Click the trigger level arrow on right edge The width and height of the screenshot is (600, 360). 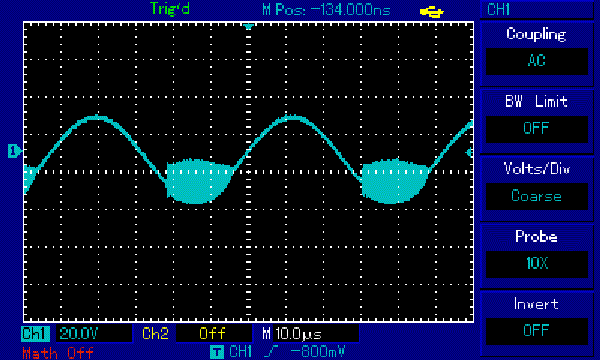pos(470,153)
